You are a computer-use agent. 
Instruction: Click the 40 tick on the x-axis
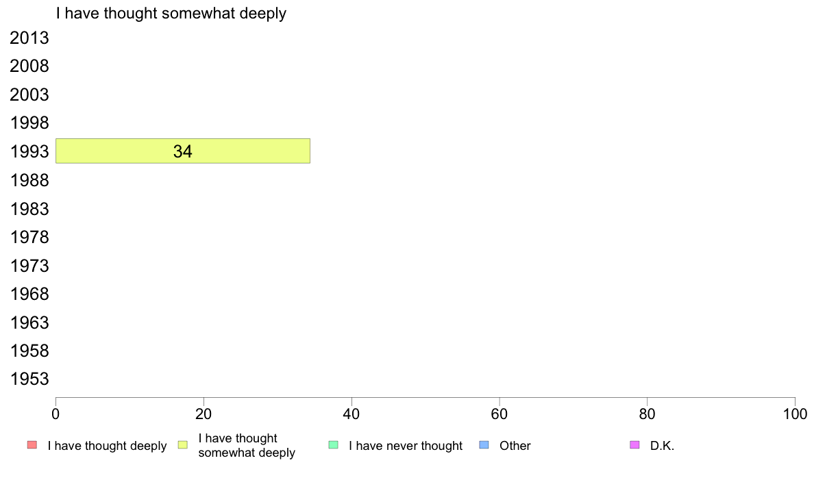click(x=351, y=414)
